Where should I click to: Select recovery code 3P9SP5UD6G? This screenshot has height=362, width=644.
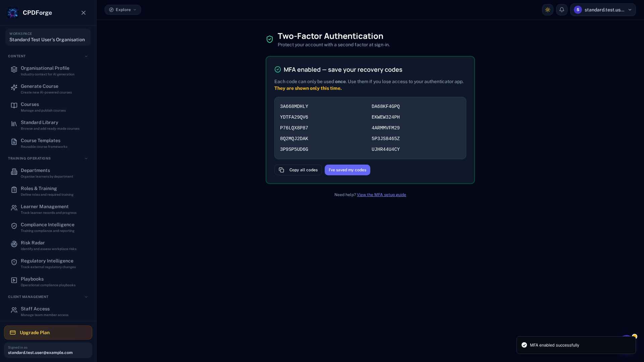[x=294, y=149]
